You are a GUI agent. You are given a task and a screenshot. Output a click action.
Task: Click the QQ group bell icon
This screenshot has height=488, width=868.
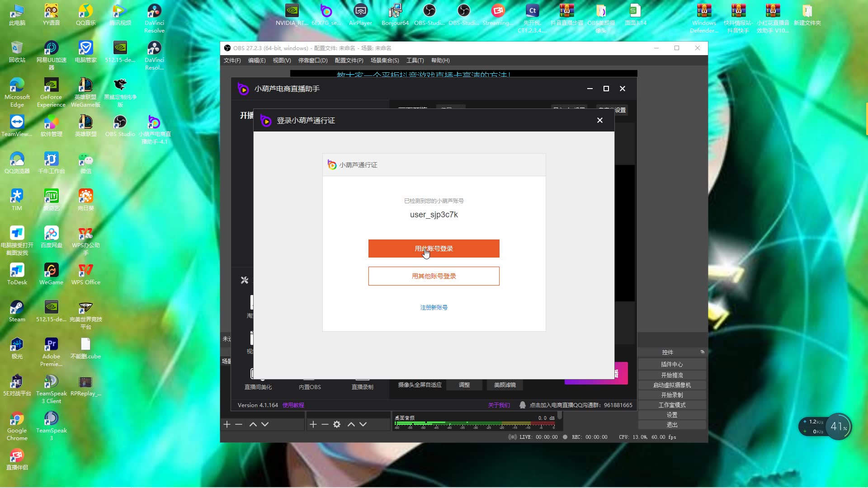522,405
